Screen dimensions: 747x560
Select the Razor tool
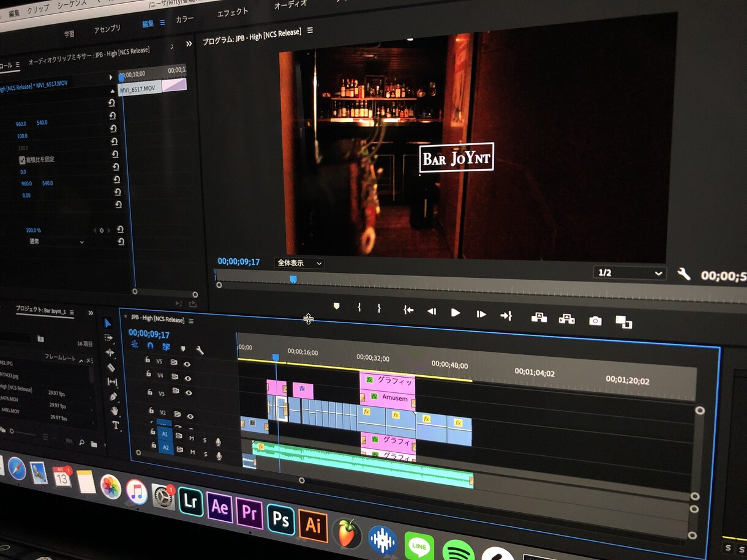(111, 367)
